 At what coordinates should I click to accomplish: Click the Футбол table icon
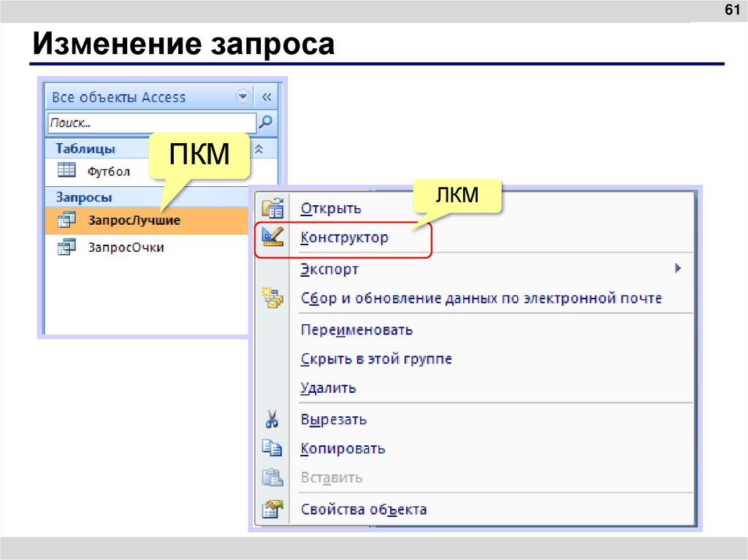click(66, 171)
